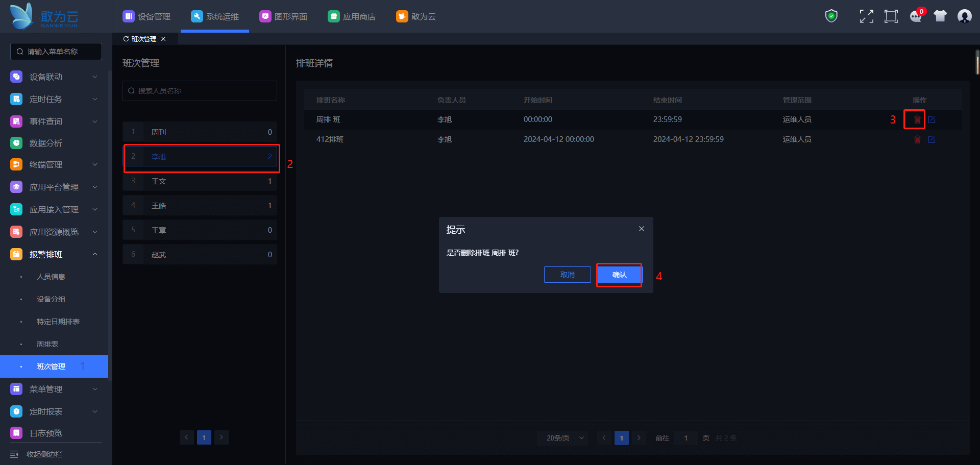980x465 pixels.
Task: Toggle fullscreen mode with expand-arrows icon
Action: [x=866, y=16]
